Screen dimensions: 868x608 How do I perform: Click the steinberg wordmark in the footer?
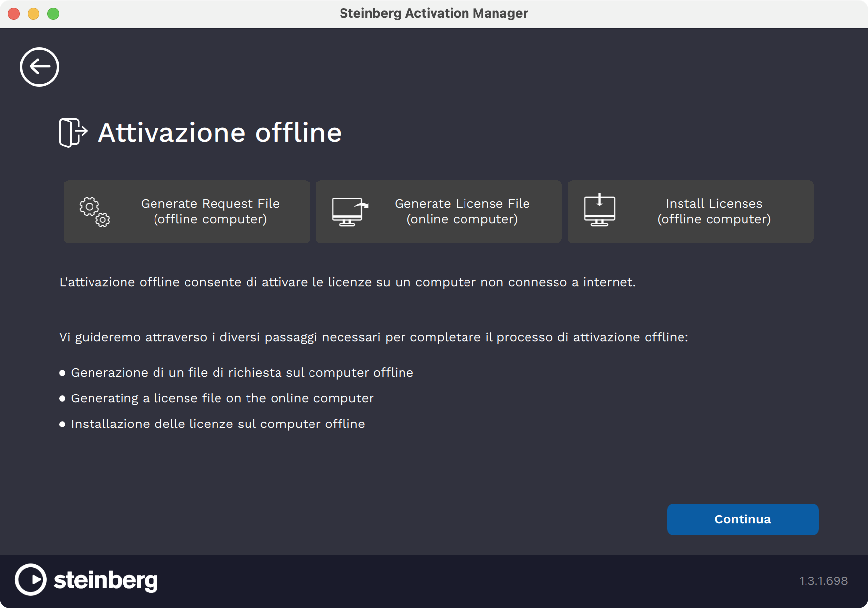point(106,580)
